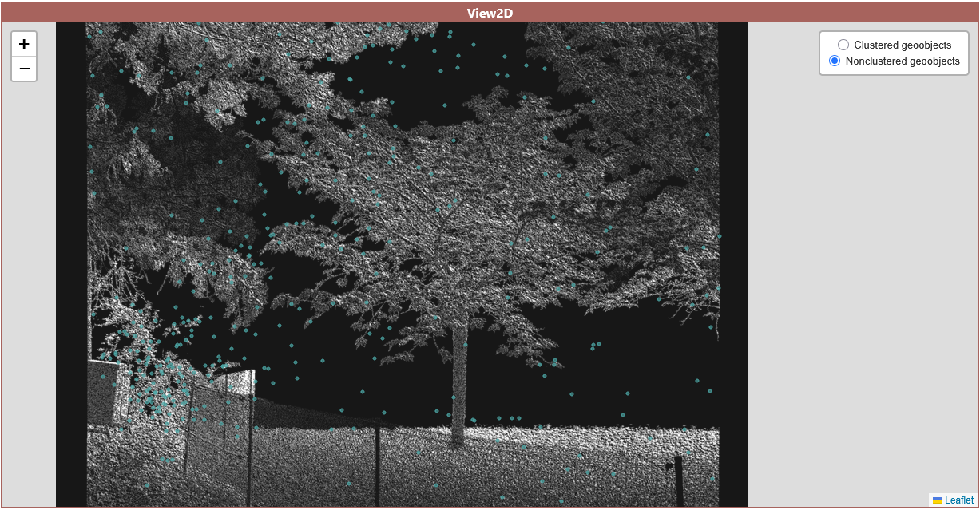This screenshot has height=510, width=980.
Task: Click the View2D title bar
Action: pyautogui.click(x=490, y=12)
